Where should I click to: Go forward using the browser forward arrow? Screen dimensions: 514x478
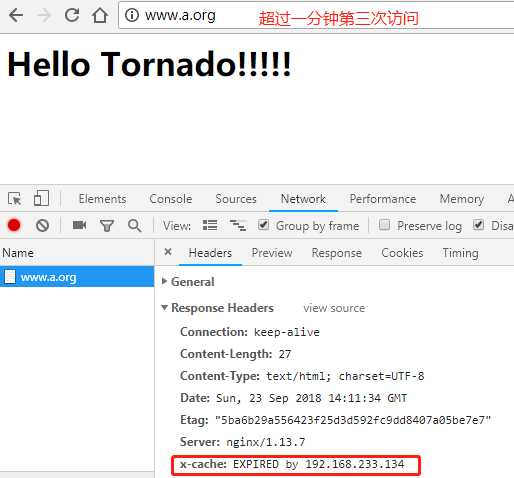coord(44,15)
